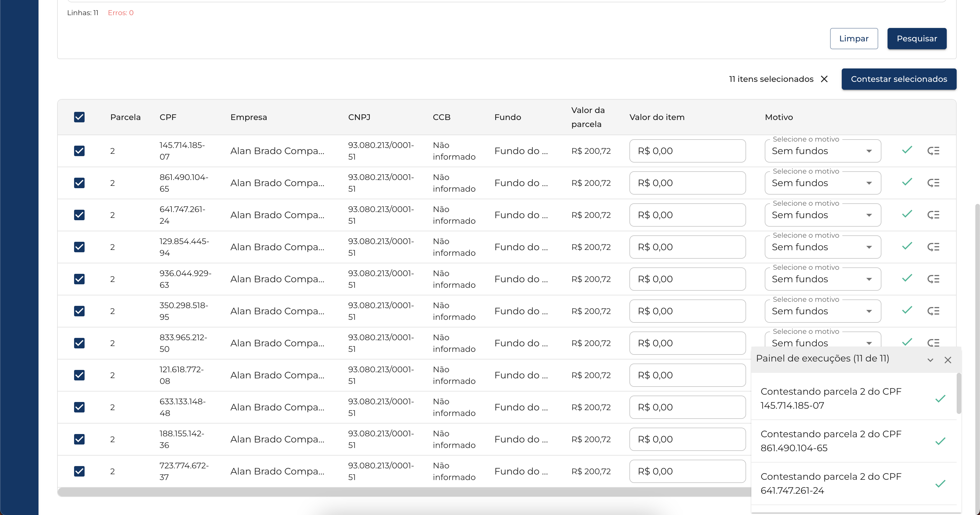Click the confirm checkmark for CPF 641.747.261-24
The width and height of the screenshot is (980, 515).
pyautogui.click(x=907, y=214)
